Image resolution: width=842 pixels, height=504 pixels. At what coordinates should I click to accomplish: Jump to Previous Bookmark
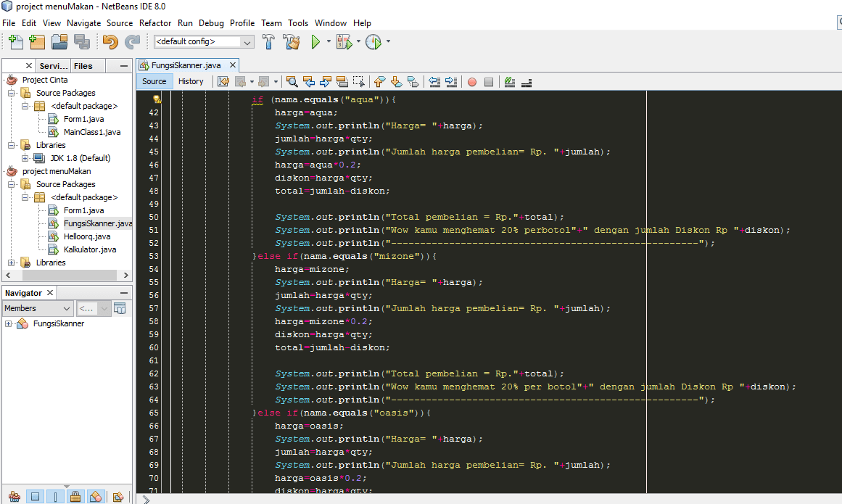tap(379, 82)
